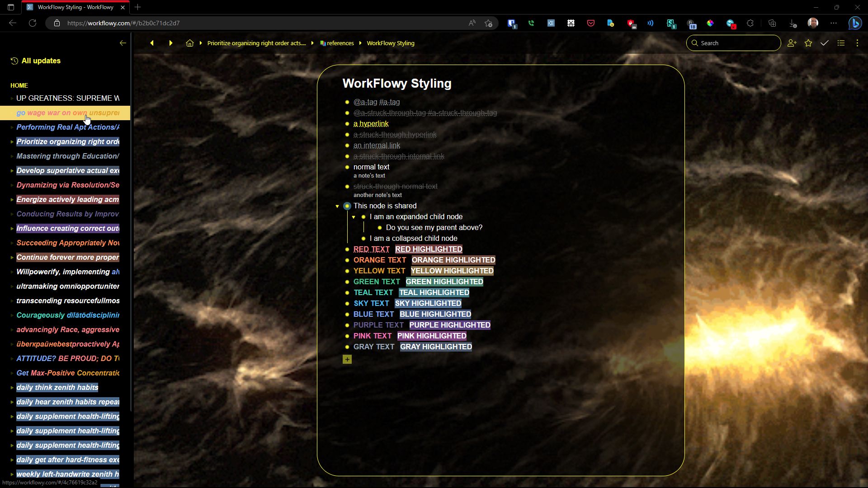Toggle visibility of 'This node is shared'
The width and height of the screenshot is (868, 488).
[x=338, y=206]
